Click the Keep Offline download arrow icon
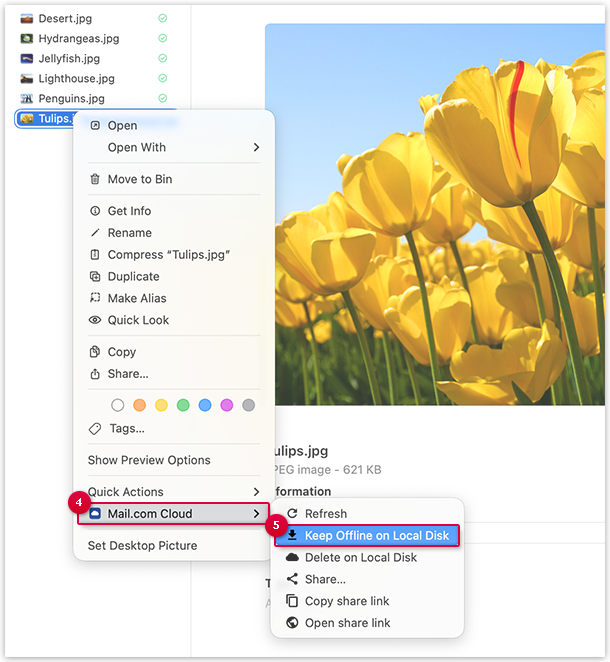This screenshot has height=662, width=610. coord(292,536)
